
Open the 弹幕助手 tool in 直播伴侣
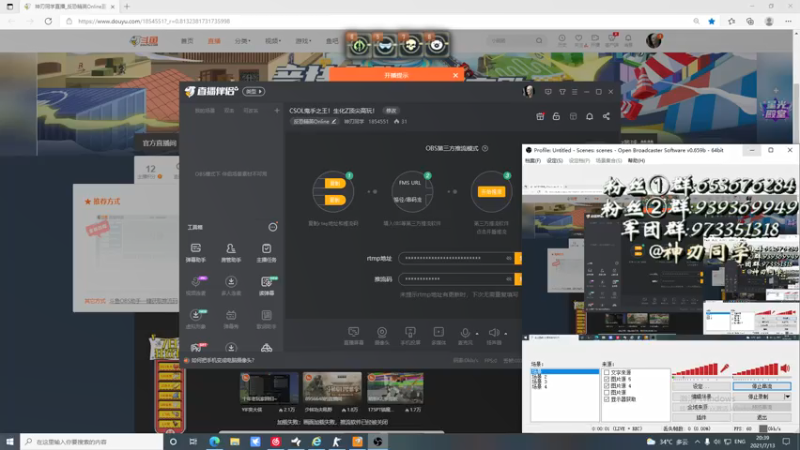pos(195,252)
